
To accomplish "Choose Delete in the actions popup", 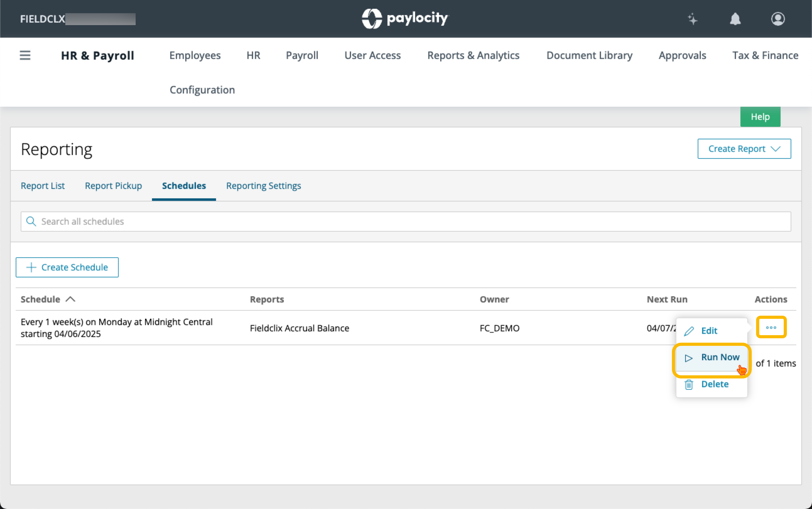I will coord(714,384).
